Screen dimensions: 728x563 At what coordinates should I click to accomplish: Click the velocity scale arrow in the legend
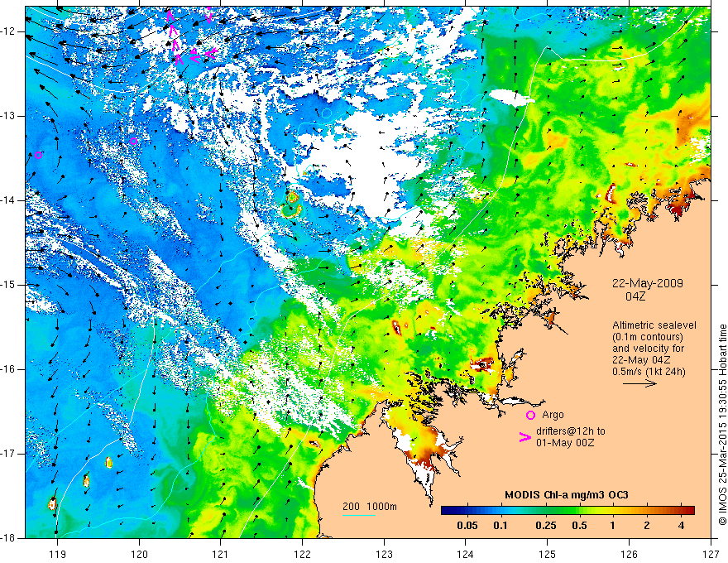[639, 383]
